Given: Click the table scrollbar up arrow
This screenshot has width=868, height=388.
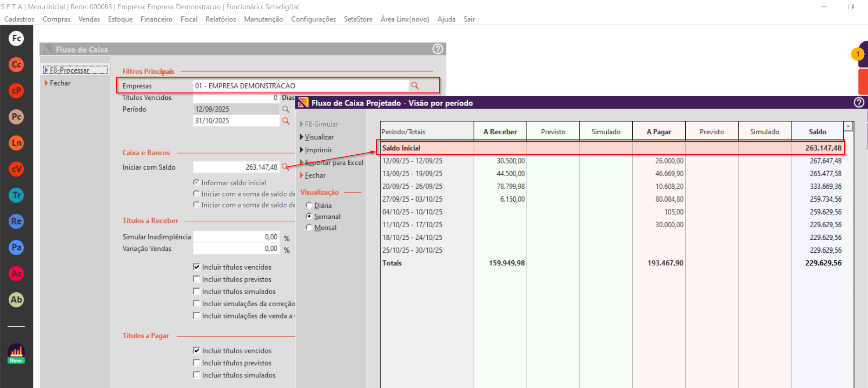Looking at the screenshot, I should click(848, 126).
